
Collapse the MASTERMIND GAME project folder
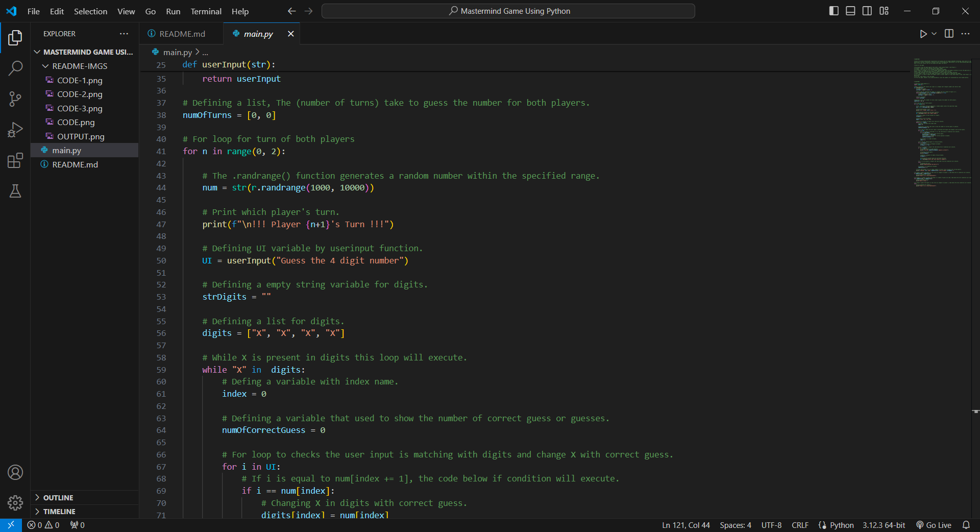coord(84,52)
